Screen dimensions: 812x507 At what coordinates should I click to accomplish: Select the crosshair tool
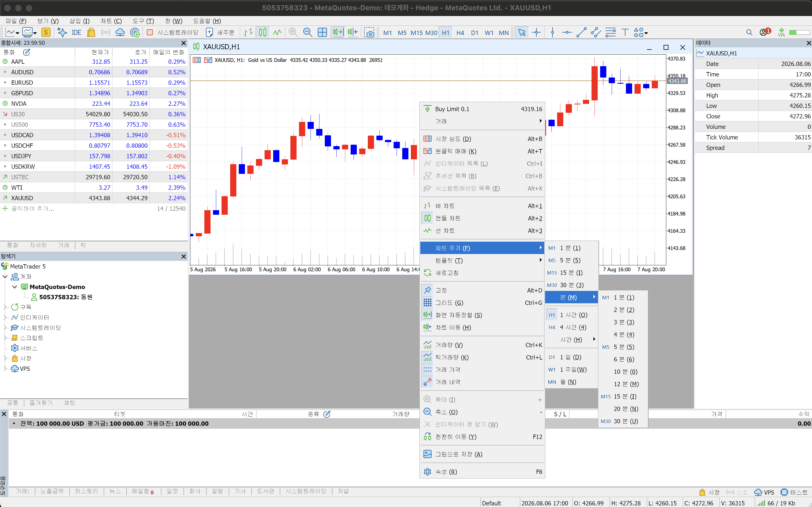point(536,33)
